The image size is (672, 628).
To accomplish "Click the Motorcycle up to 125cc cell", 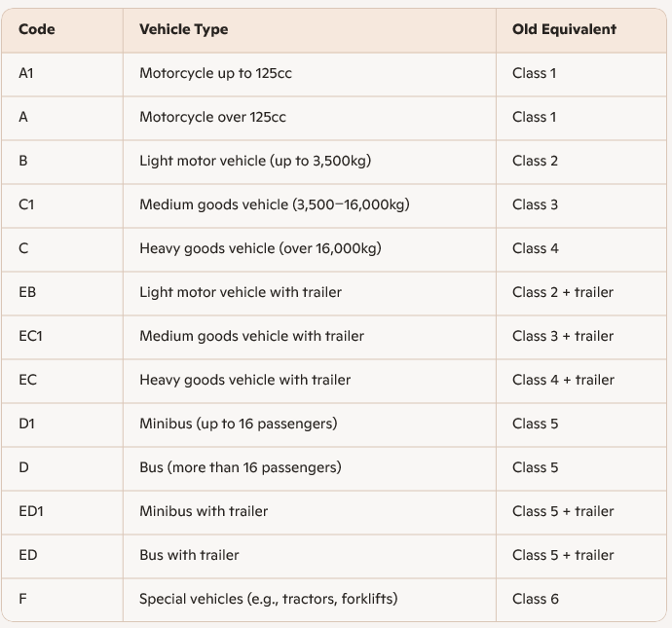I will click(310, 75).
